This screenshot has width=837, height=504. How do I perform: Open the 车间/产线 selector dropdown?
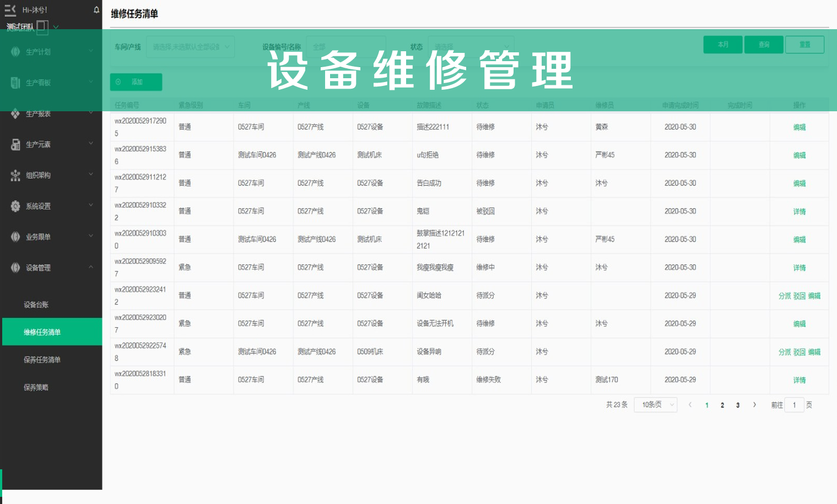[190, 47]
